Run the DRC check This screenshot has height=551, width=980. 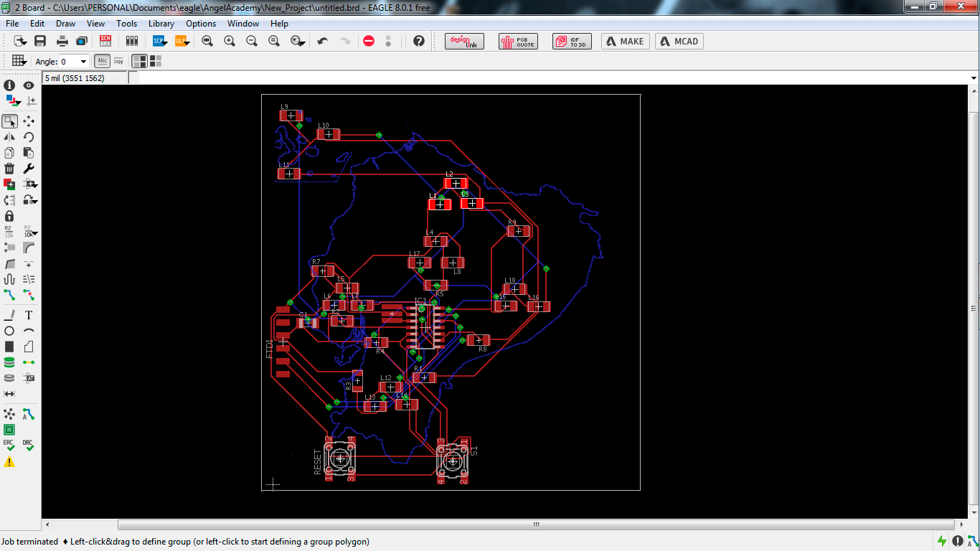tap(29, 446)
